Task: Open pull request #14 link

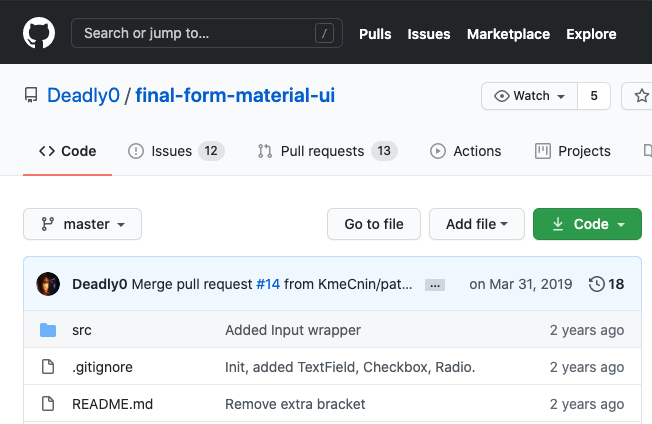Action: point(268,284)
